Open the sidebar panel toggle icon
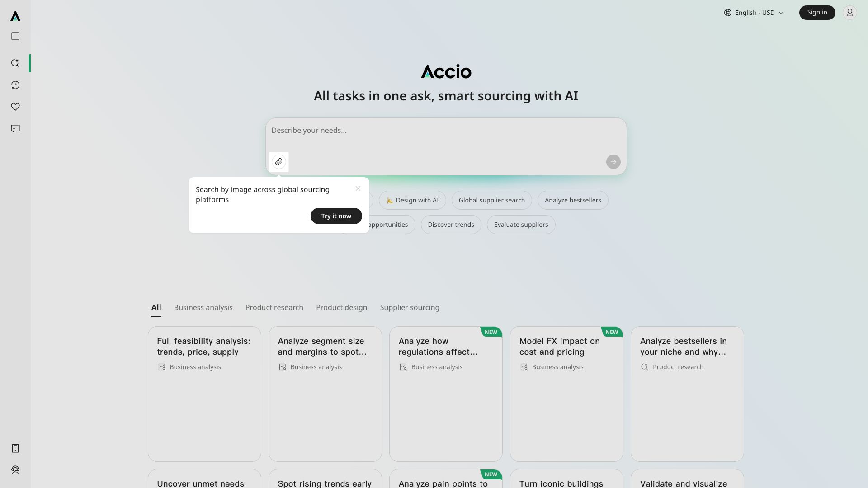The width and height of the screenshot is (868, 488). 15,36
